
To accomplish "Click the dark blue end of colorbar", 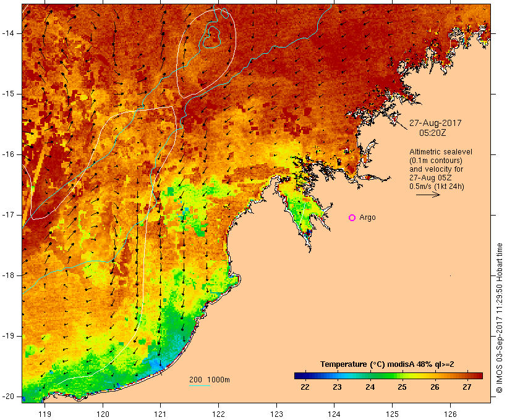I will (x=299, y=376).
